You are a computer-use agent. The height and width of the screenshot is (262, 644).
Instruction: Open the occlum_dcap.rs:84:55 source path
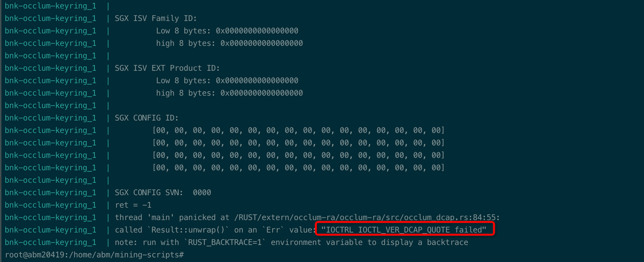tap(367, 218)
